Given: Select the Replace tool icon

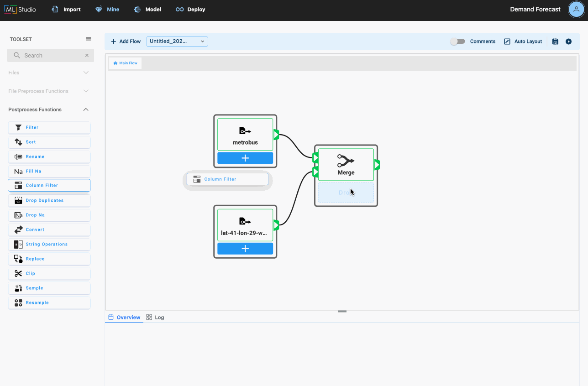Looking at the screenshot, I should [x=18, y=259].
